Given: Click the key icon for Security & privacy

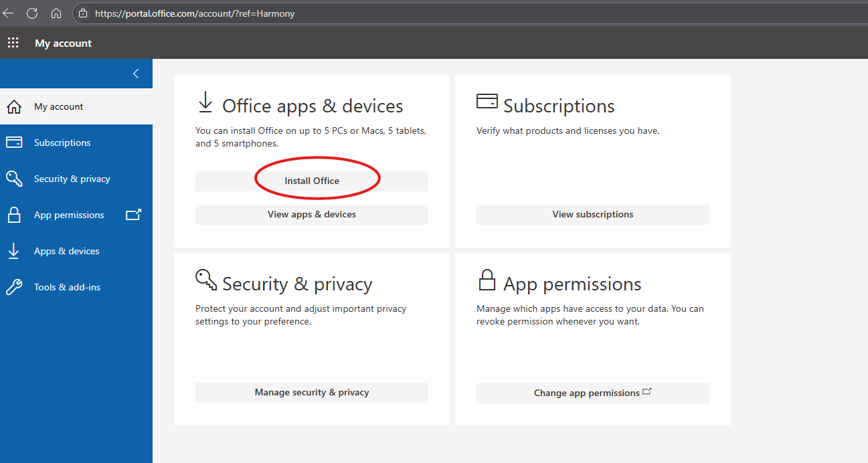Looking at the screenshot, I should [13, 179].
